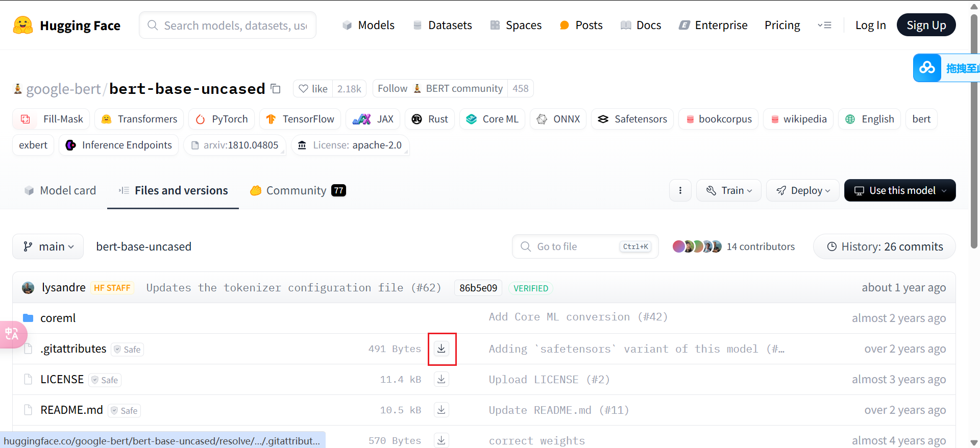
Task: Click the Log In link
Action: (x=870, y=25)
